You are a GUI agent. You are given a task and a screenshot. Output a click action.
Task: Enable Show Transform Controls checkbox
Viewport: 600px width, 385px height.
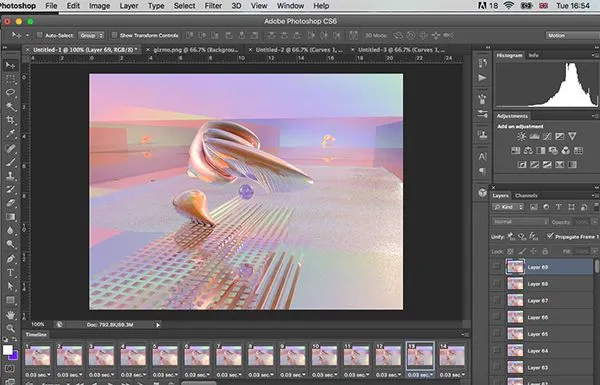click(x=114, y=35)
